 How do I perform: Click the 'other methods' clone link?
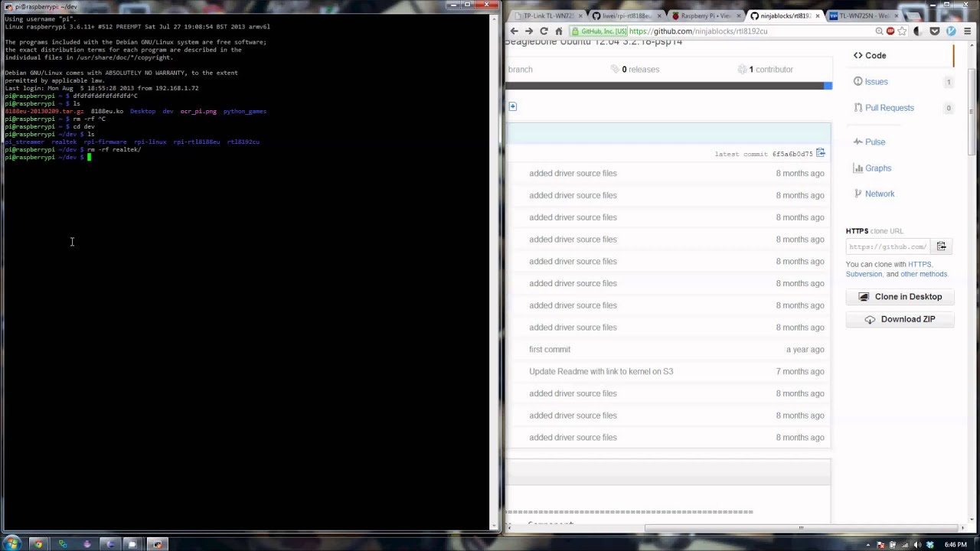[923, 274]
